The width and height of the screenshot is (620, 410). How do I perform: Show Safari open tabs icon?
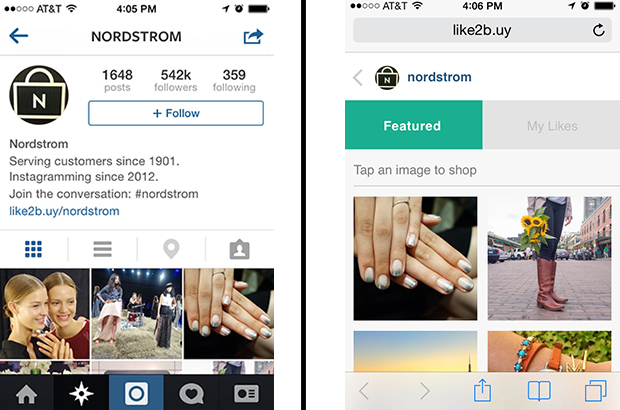point(595,391)
